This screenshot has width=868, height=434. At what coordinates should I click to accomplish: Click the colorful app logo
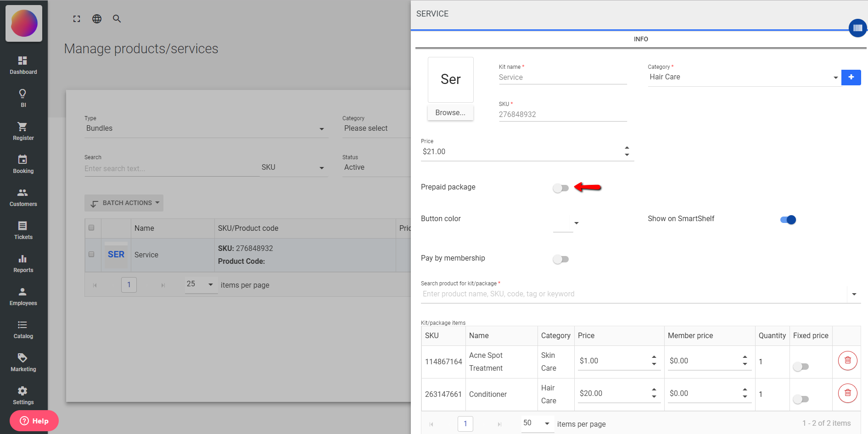point(24,23)
